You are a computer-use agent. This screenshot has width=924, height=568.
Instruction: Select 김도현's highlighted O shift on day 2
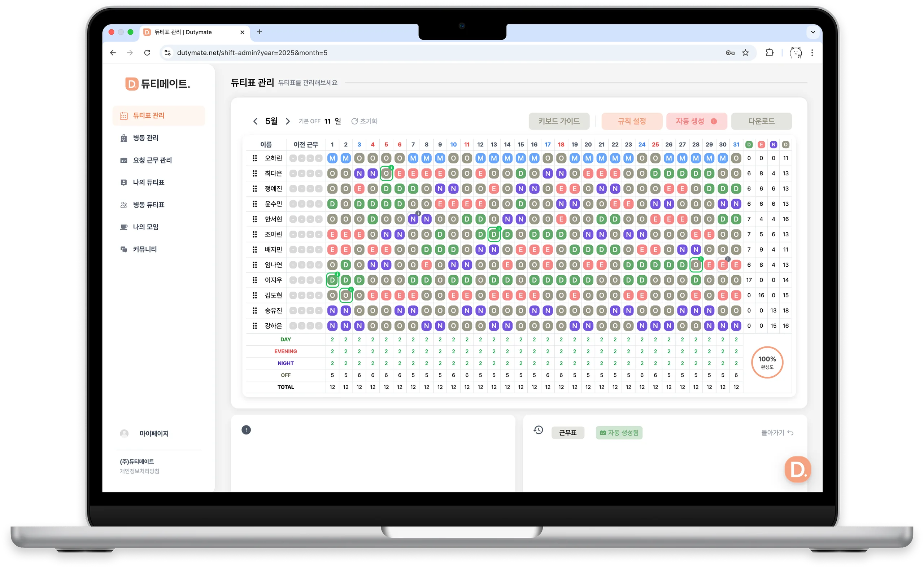(x=346, y=295)
